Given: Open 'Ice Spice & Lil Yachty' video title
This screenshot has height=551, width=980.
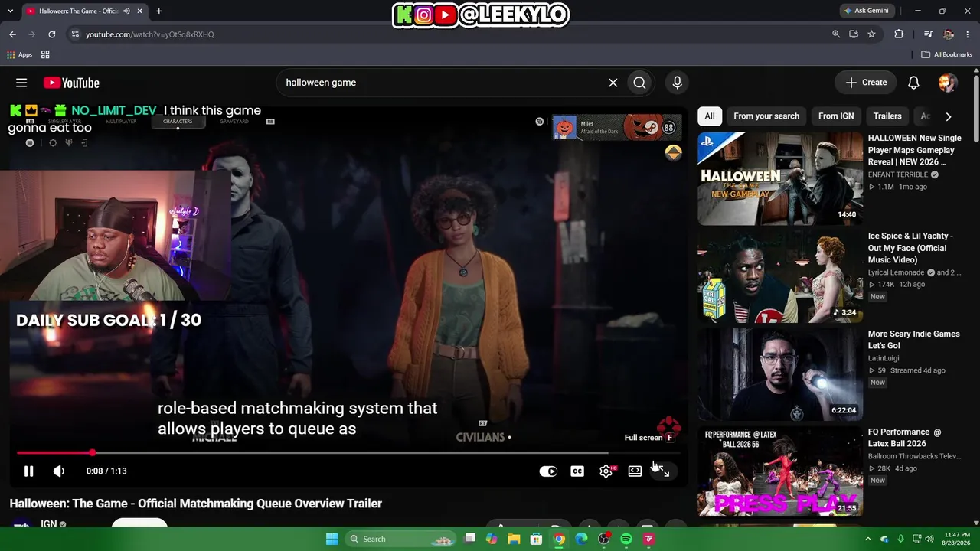Looking at the screenshot, I should (x=911, y=248).
